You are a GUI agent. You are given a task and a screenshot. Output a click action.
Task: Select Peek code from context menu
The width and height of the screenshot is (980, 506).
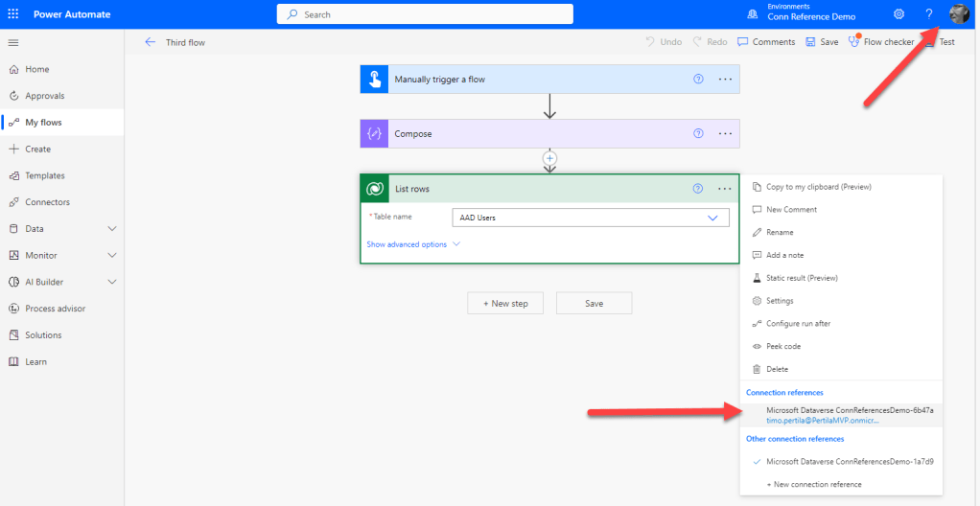tap(782, 346)
